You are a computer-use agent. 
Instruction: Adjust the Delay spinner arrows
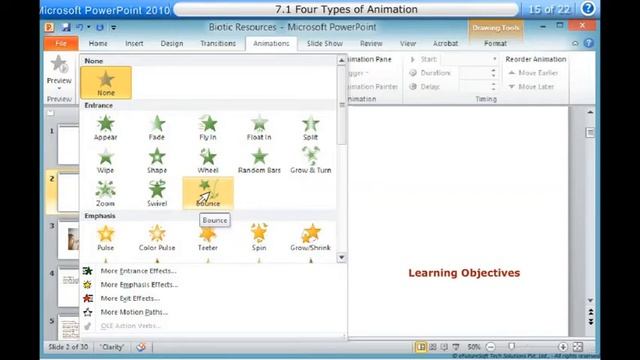point(493,87)
